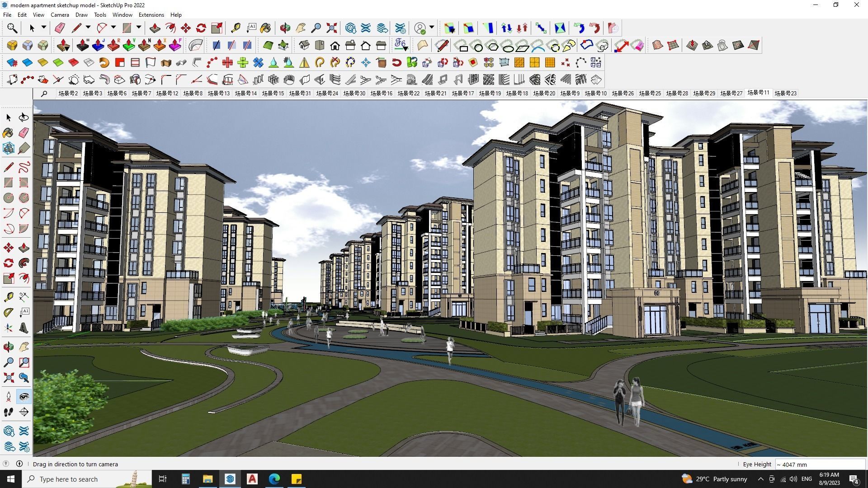This screenshot has width=868, height=488.
Task: Select the green V Vector Push Pull tool
Action: (129, 45)
